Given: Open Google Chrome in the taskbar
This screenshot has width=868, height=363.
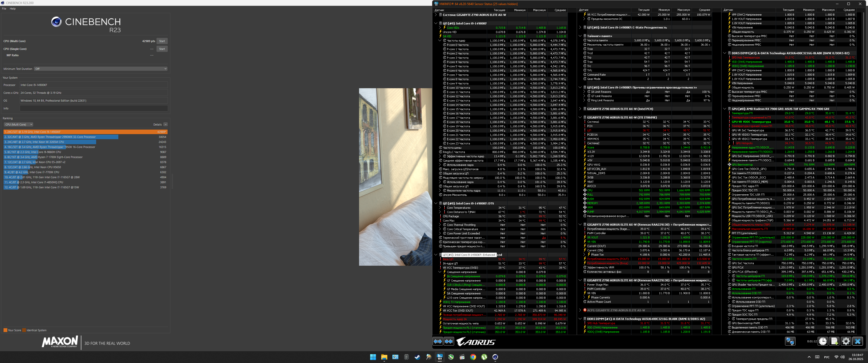Looking at the screenshot, I should (473, 357).
